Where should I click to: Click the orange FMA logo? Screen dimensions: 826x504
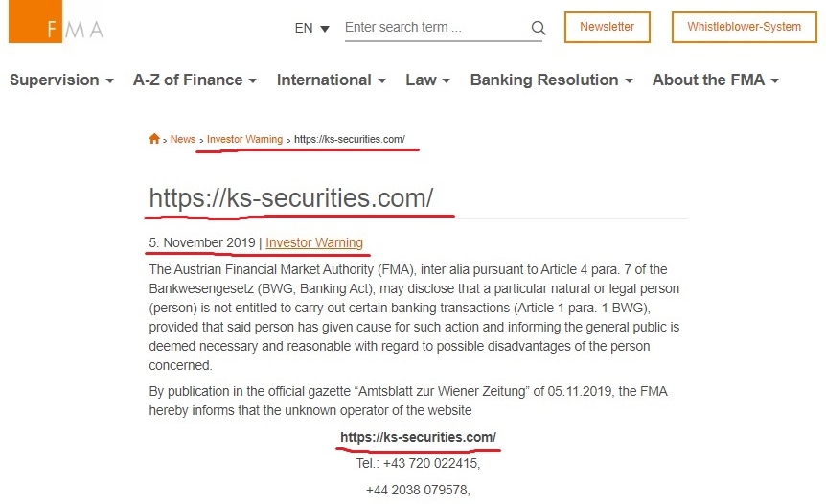coord(56,22)
